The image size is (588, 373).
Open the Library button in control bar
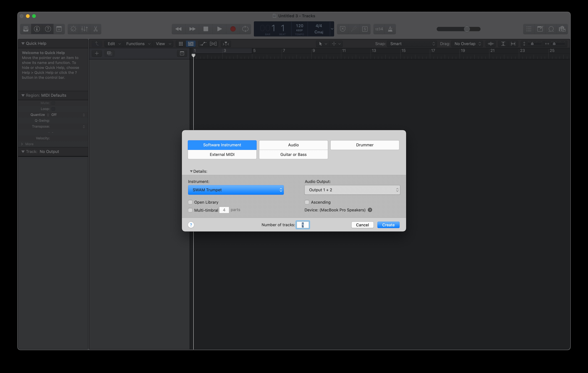[x=26, y=29]
